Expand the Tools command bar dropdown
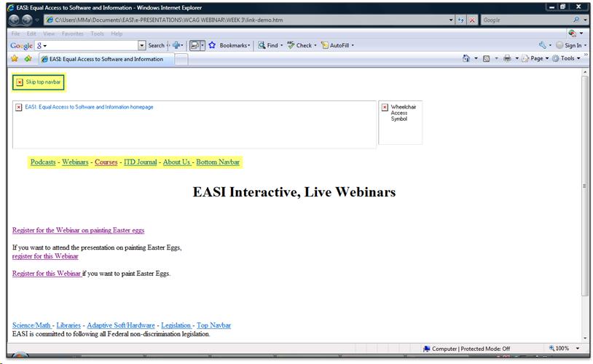 pyautogui.click(x=578, y=58)
